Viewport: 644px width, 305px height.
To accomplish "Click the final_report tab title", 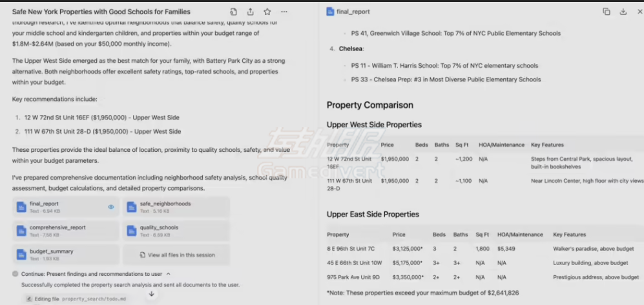I will coord(353,12).
